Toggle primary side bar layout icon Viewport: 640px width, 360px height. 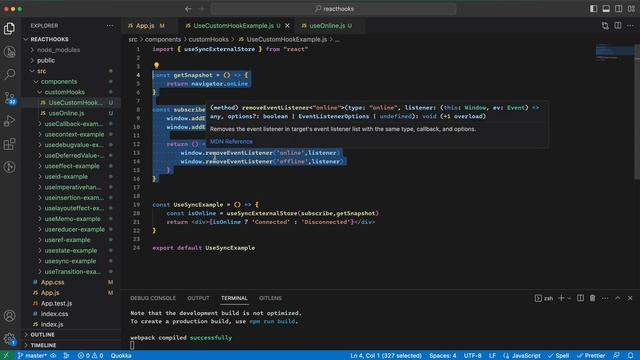(x=593, y=9)
